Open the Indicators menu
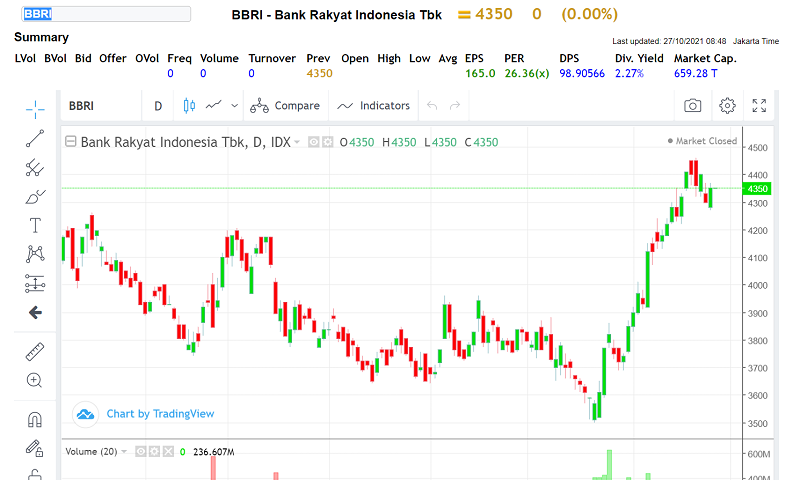Screen dimensions: 800x480 coord(374,106)
